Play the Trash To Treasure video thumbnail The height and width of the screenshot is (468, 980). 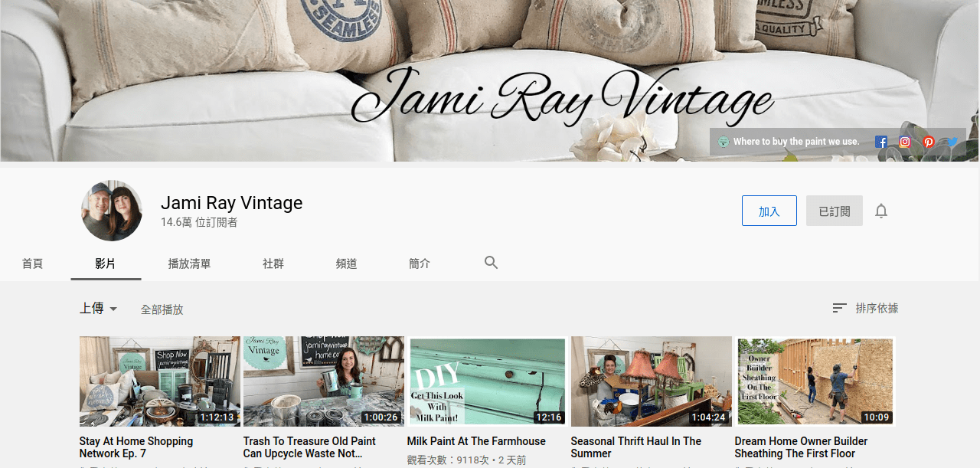tap(324, 381)
